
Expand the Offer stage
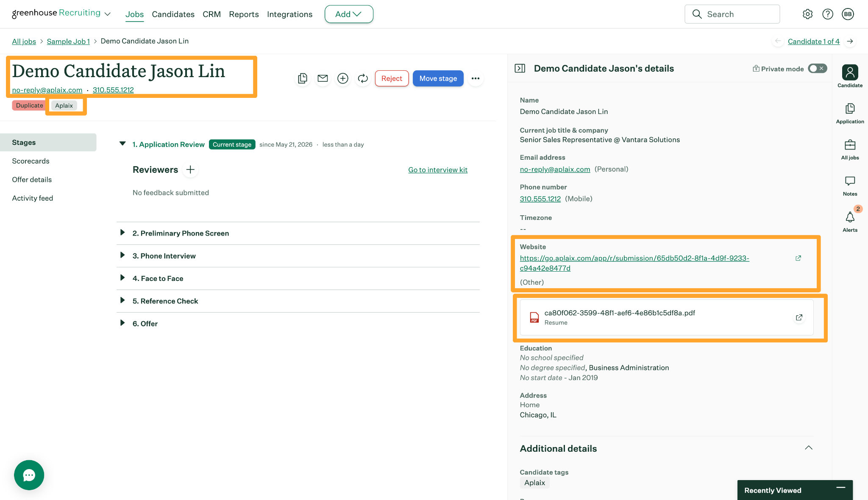click(122, 323)
